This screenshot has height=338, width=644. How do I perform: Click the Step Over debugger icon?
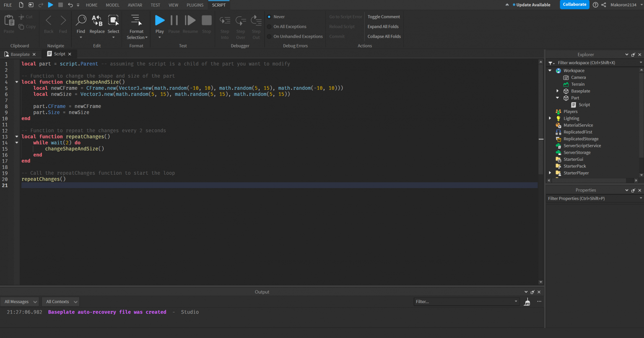click(x=240, y=20)
